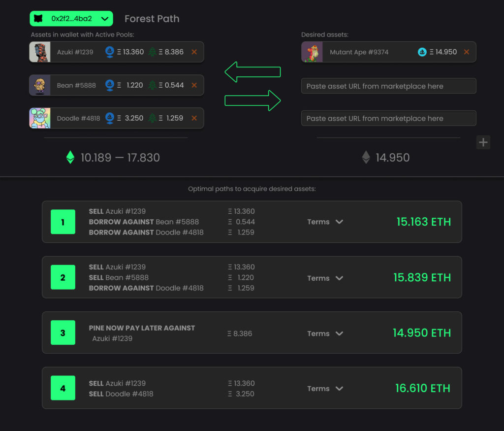Click the 10.189 — 17.830 range value

tap(120, 157)
